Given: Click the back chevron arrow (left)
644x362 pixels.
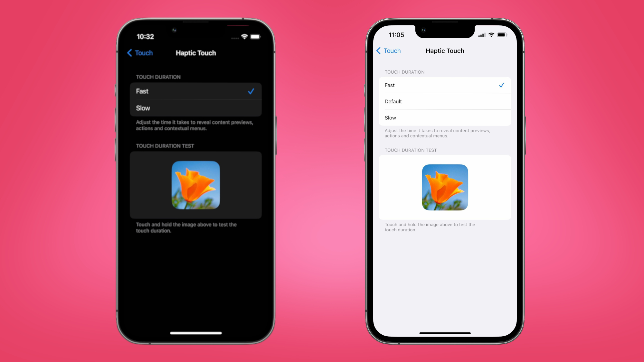Looking at the screenshot, I should coord(129,52).
